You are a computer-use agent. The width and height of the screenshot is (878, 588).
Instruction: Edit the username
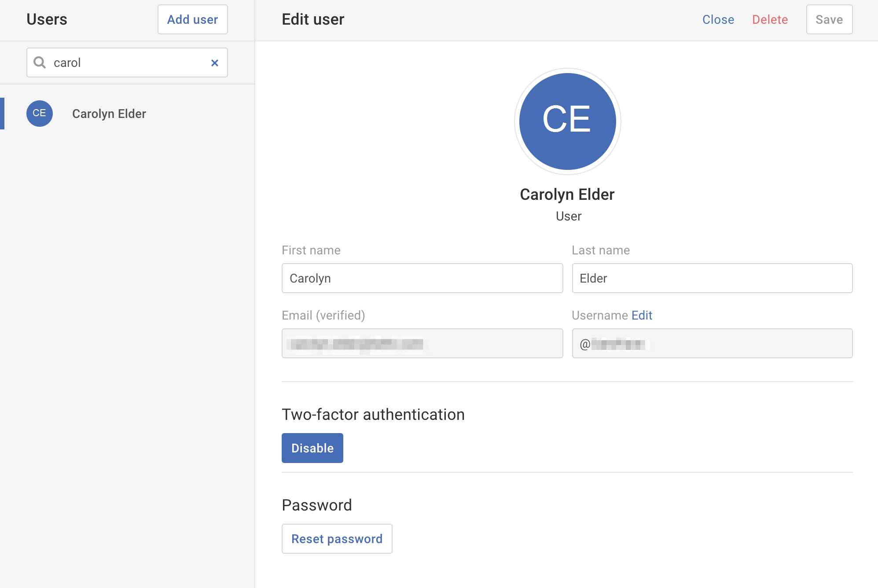point(642,315)
